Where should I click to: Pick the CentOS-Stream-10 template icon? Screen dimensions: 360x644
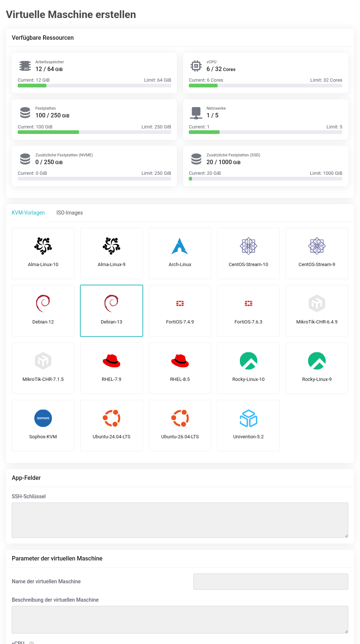(x=248, y=246)
